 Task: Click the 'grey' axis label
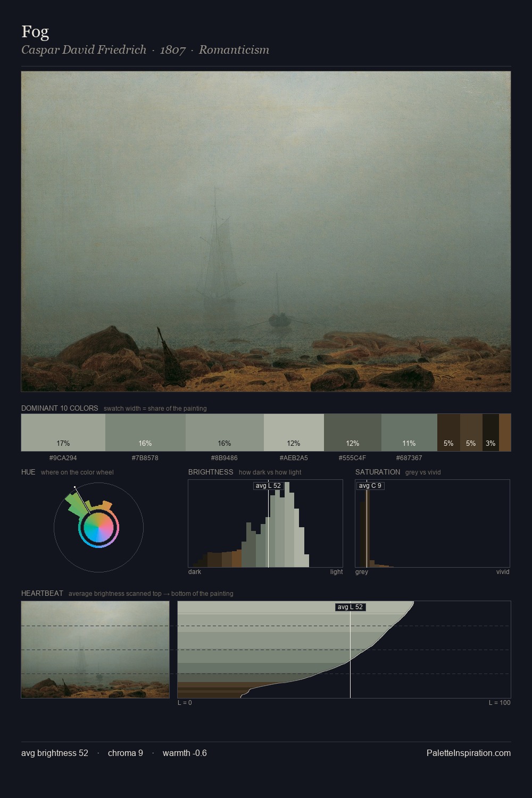[362, 572]
